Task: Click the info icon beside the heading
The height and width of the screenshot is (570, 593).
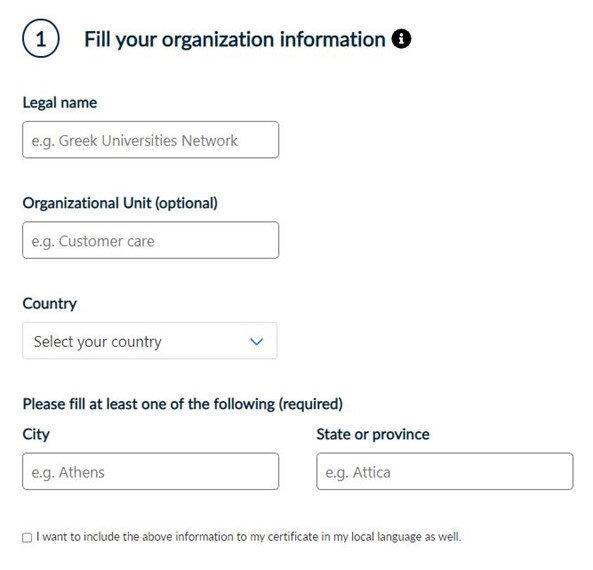Action: pos(401,39)
